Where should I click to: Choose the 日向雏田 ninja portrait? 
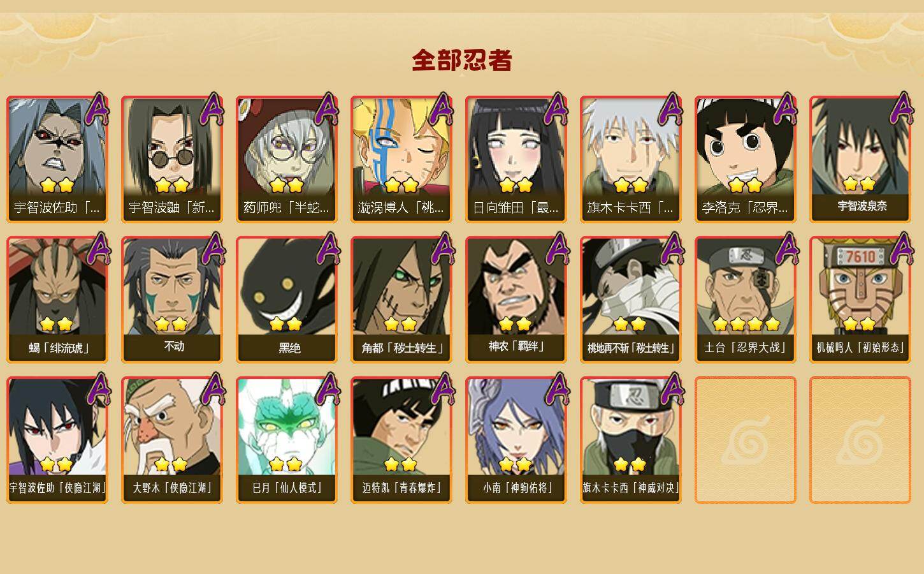coord(516,159)
